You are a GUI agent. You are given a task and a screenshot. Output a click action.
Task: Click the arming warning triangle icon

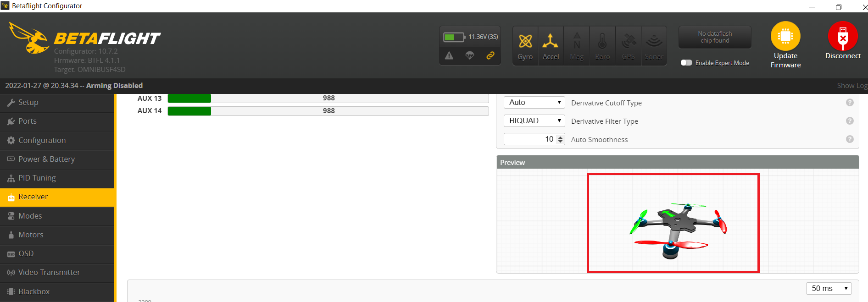click(449, 55)
